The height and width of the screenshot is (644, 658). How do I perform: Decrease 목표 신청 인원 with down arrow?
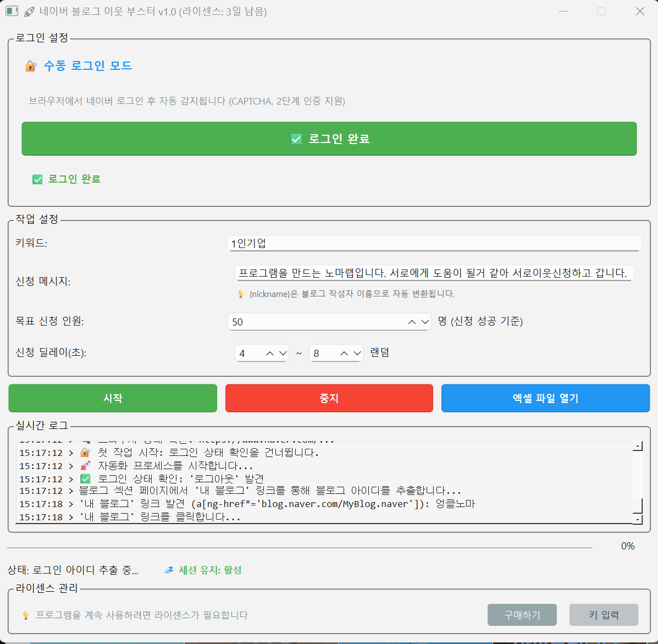(425, 322)
